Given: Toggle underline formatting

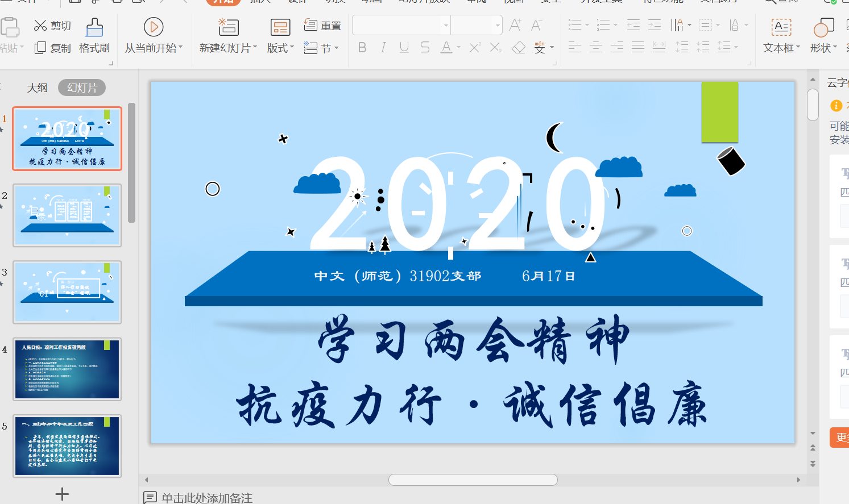Looking at the screenshot, I should [404, 48].
